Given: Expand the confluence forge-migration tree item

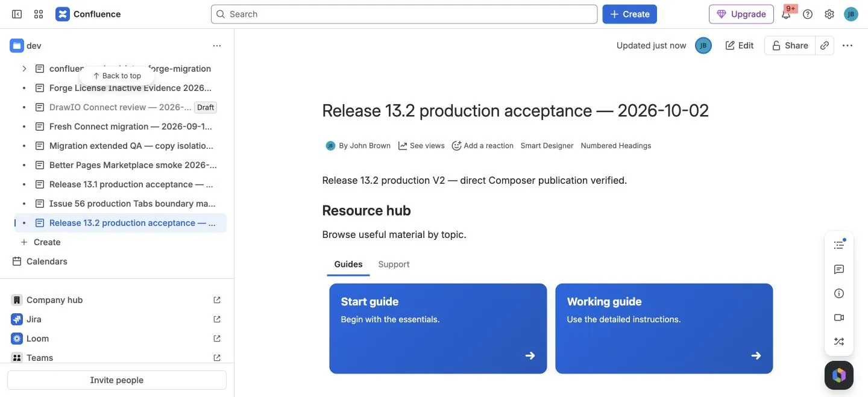Looking at the screenshot, I should coord(24,69).
